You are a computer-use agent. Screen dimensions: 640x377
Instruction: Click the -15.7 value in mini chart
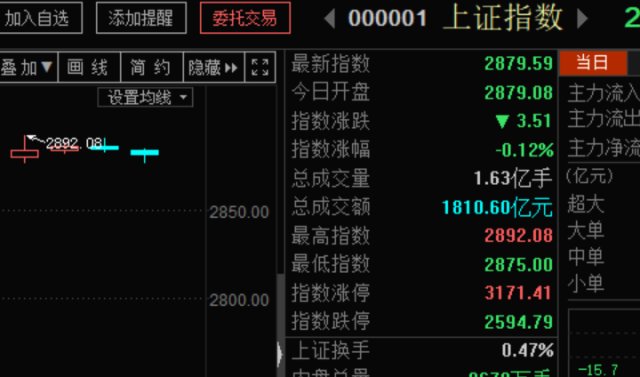[598, 370]
